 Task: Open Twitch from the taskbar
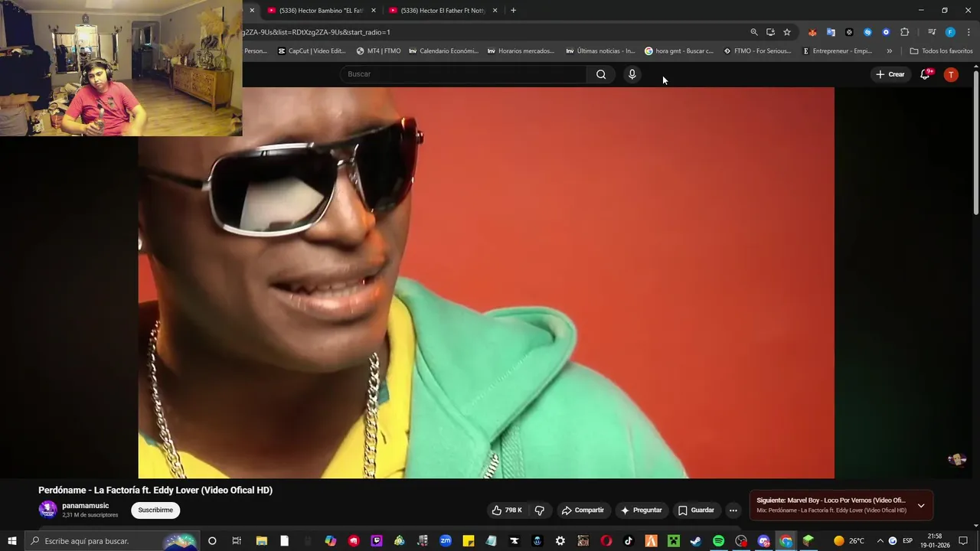point(377,541)
